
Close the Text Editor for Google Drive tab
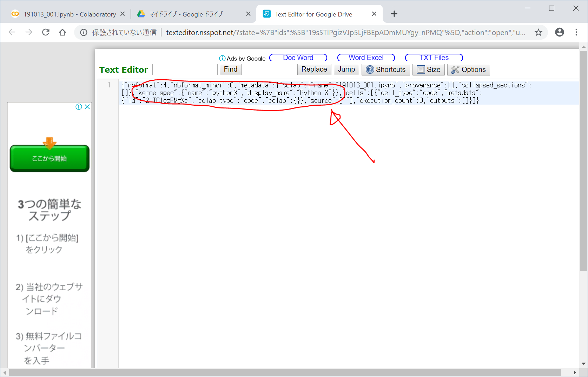[374, 14]
